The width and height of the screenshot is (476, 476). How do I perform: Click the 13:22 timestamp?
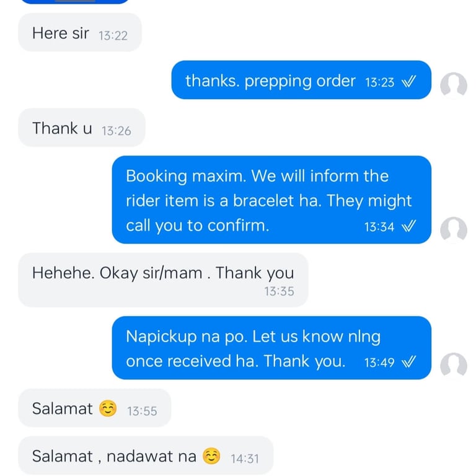tap(113, 36)
